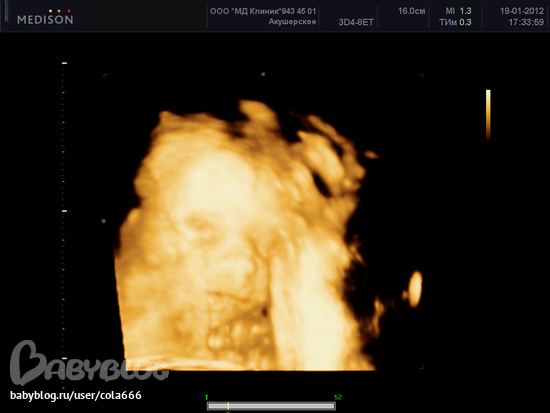Open the babyblog.ru/user/cola666 link
The width and height of the screenshot is (550, 413).
click(x=76, y=395)
